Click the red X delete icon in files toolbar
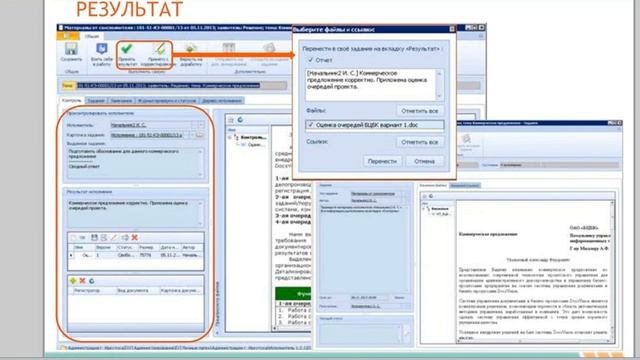The height and width of the screenshot is (360, 640). pos(135,238)
